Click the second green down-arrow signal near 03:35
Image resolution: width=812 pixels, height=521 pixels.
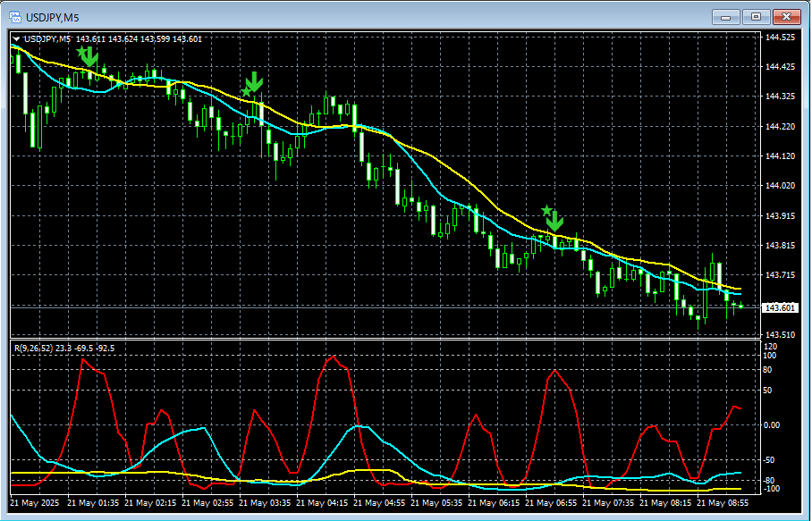[x=255, y=82]
